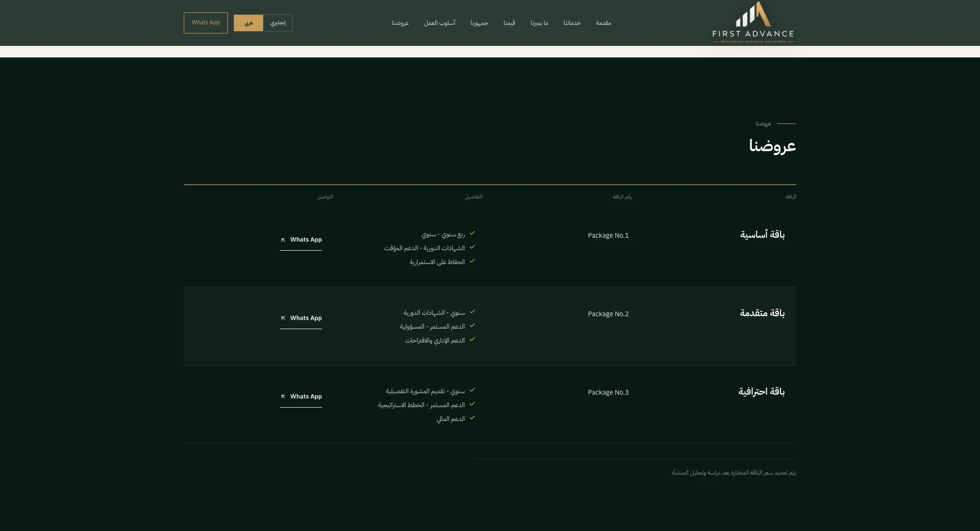Open the خدماتنا nav item

(572, 23)
